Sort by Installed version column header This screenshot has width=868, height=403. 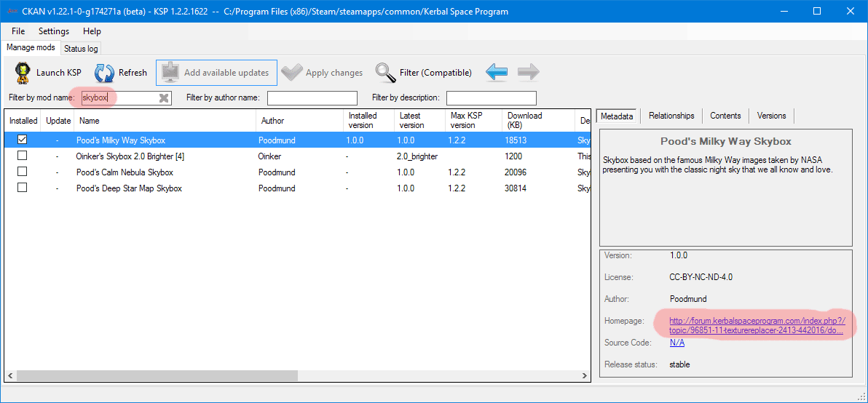coord(368,121)
